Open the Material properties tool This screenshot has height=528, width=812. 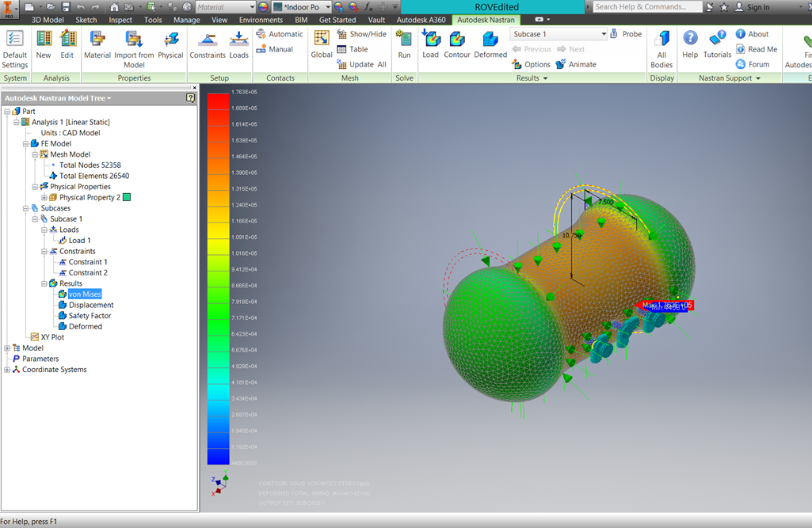[97, 45]
